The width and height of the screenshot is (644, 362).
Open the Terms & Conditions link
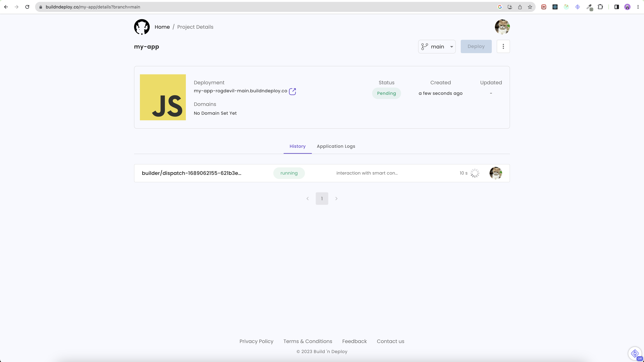(307, 341)
